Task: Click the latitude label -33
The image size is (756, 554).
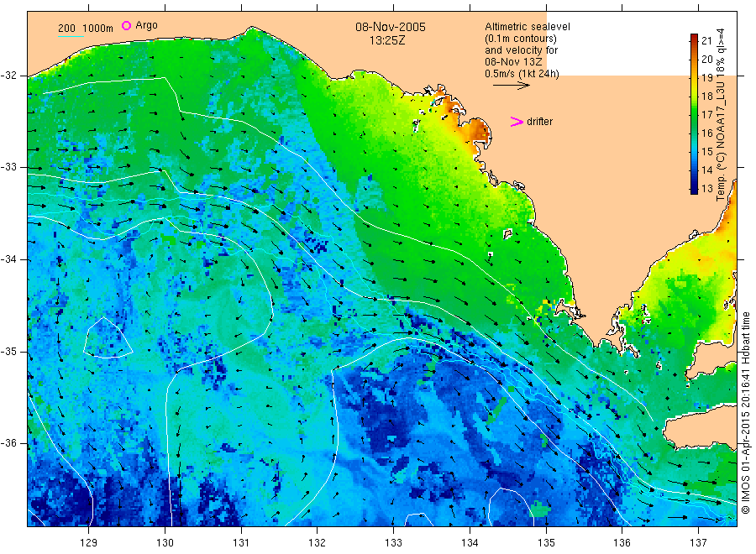Action: click(8, 167)
